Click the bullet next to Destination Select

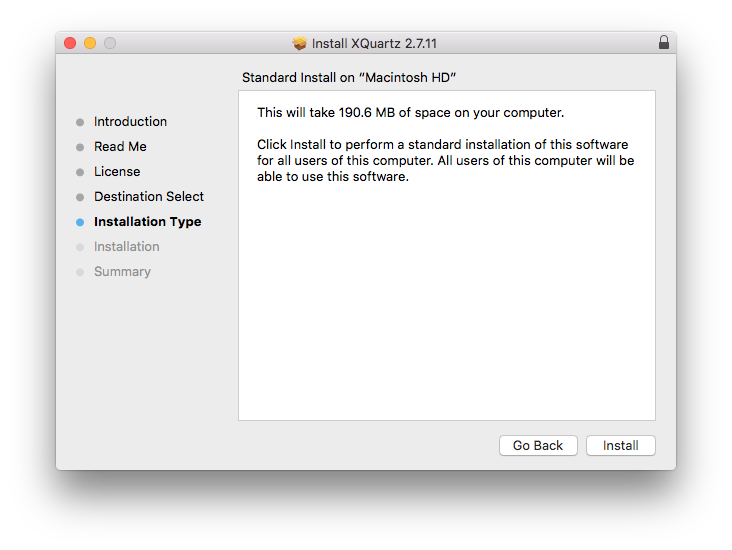(80, 197)
